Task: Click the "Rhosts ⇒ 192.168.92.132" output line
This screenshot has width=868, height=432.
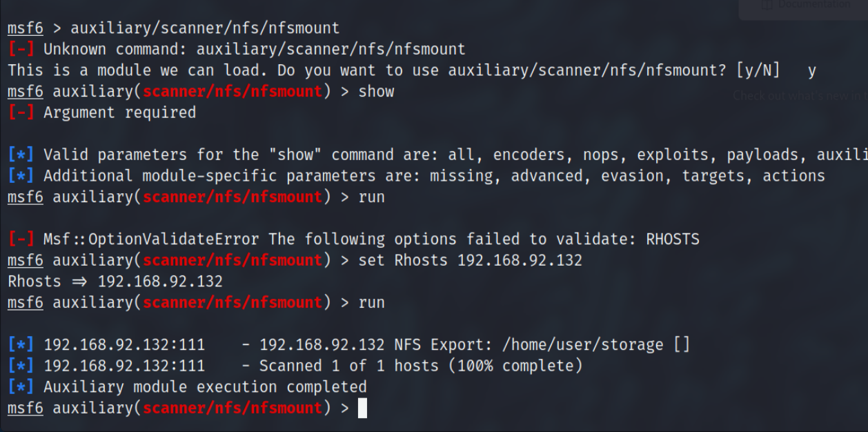Action: click(115, 282)
